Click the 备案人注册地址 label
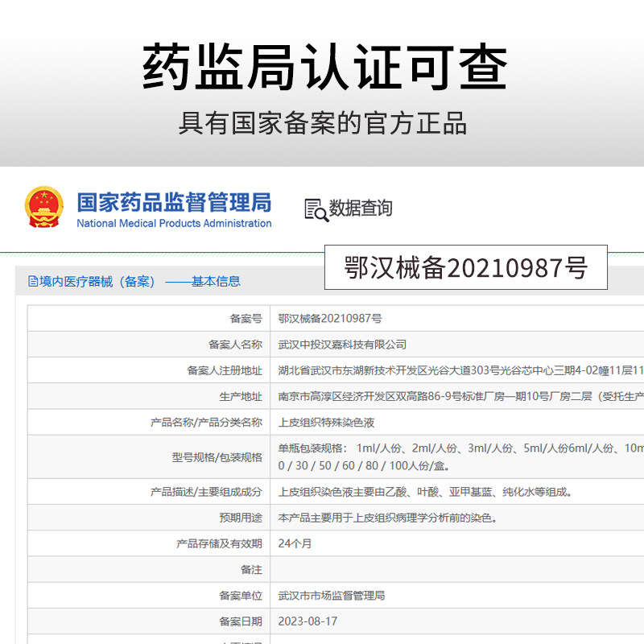The height and width of the screenshot is (644, 644). (225, 370)
